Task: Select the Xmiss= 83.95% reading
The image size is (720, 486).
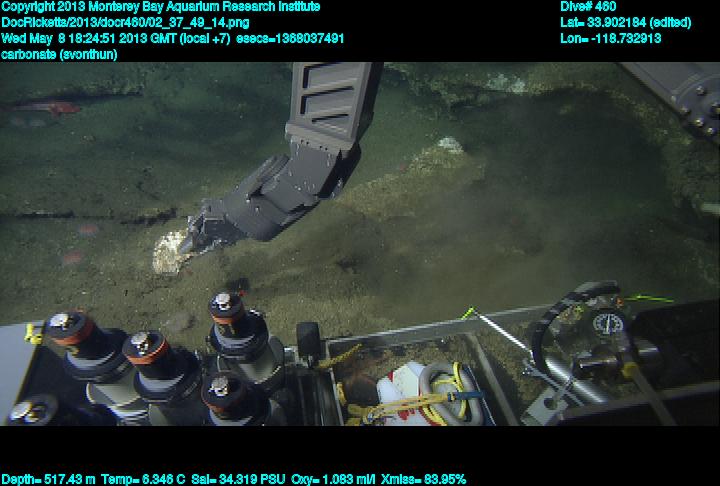Action: click(x=423, y=480)
